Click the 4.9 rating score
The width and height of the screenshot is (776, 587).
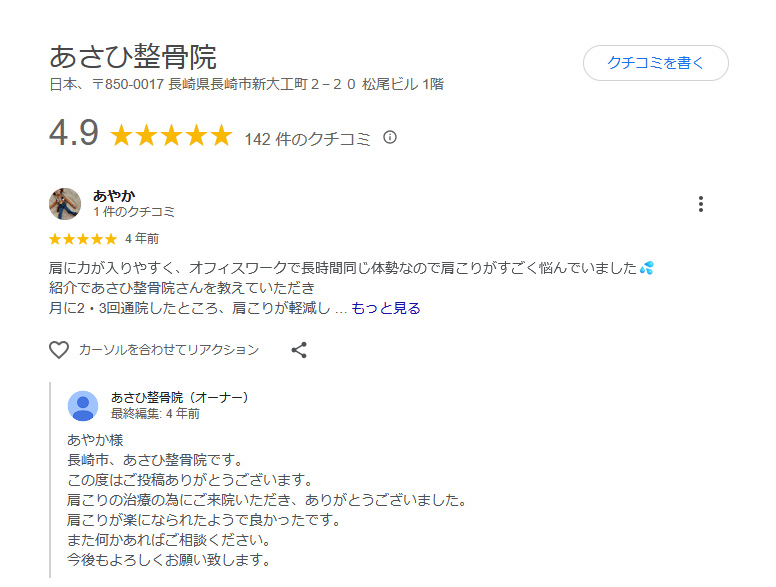coord(73,134)
